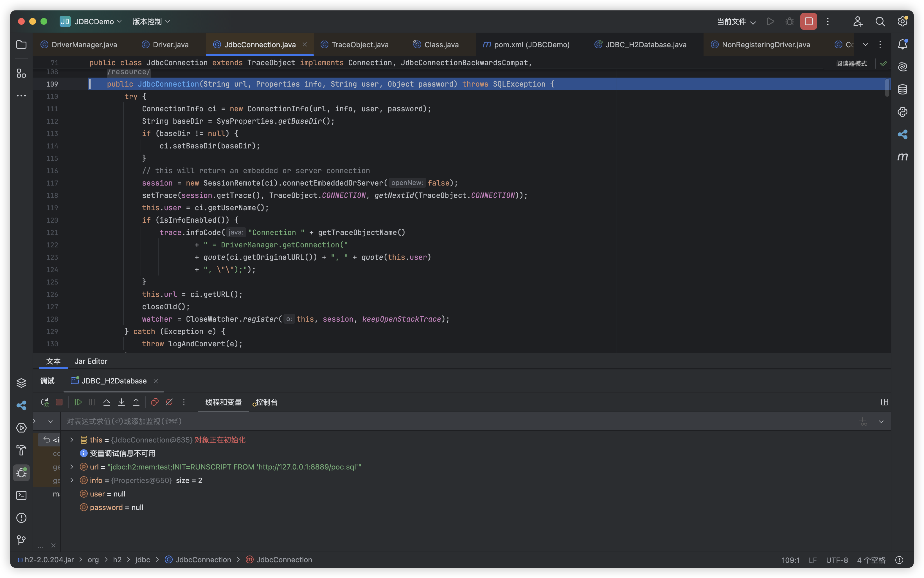
Task: Stop the debug session in debugger toolbar
Action: tap(59, 402)
